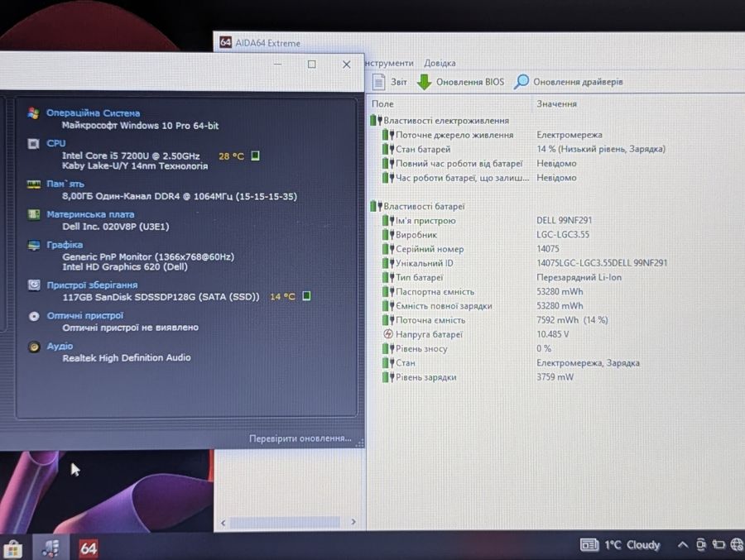Click battery icon beside Рівень зносу

[x=388, y=348]
